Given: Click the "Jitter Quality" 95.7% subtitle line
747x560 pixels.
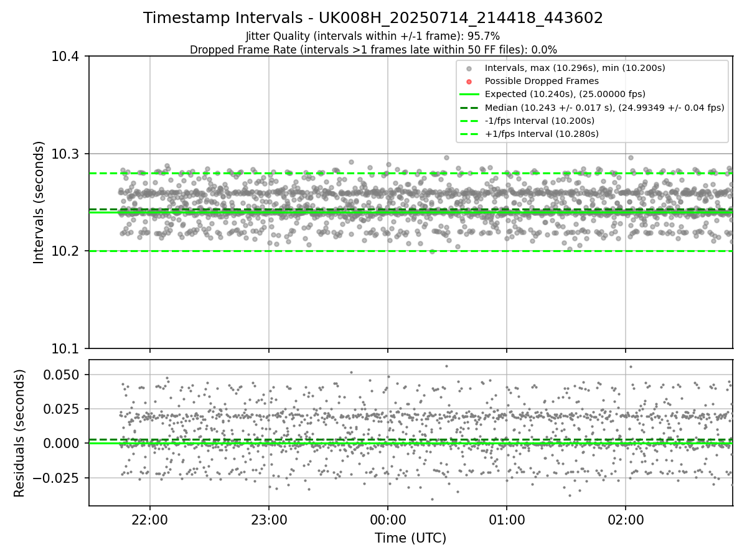Looking at the screenshot, I should [x=373, y=36].
